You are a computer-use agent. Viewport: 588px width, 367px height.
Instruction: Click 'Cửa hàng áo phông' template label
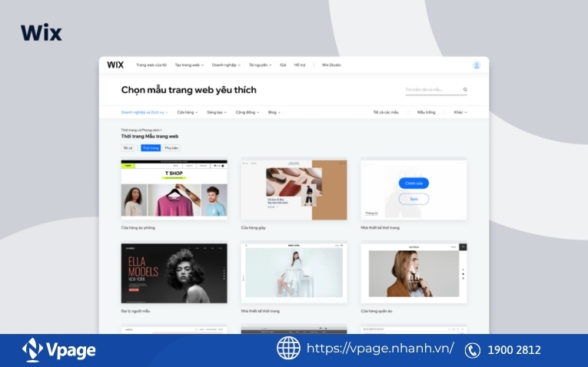pyautogui.click(x=138, y=228)
